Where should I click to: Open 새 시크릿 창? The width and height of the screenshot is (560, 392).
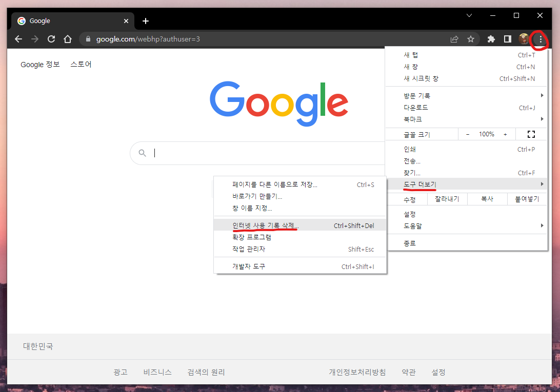(466, 78)
